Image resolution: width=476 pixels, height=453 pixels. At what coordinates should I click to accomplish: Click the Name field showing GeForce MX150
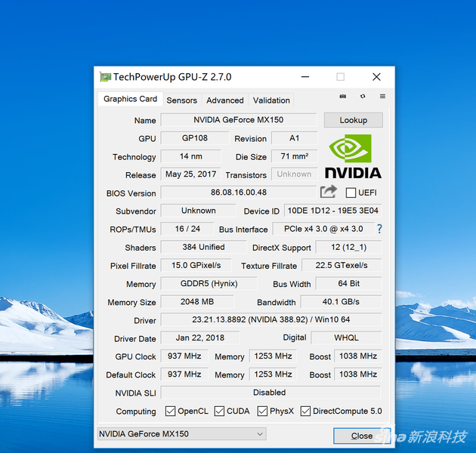pos(238,120)
